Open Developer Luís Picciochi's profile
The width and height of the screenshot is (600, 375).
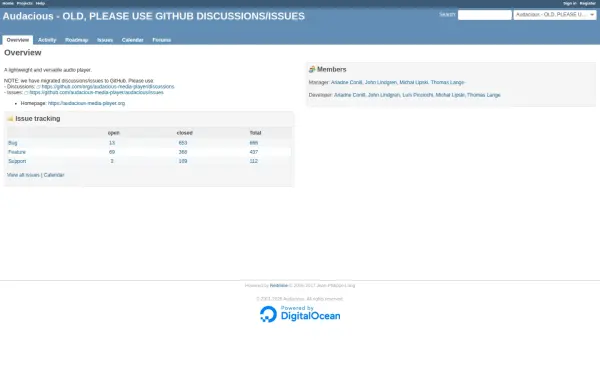coord(417,95)
